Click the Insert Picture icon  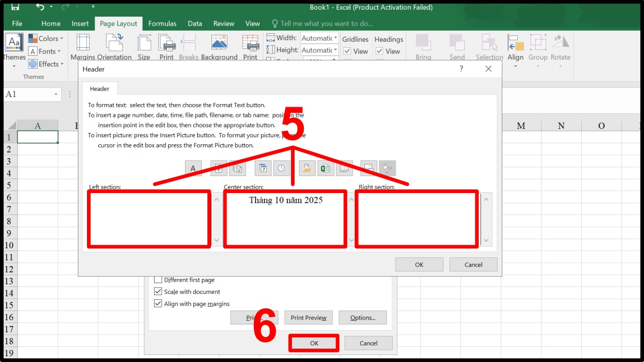coord(369,168)
